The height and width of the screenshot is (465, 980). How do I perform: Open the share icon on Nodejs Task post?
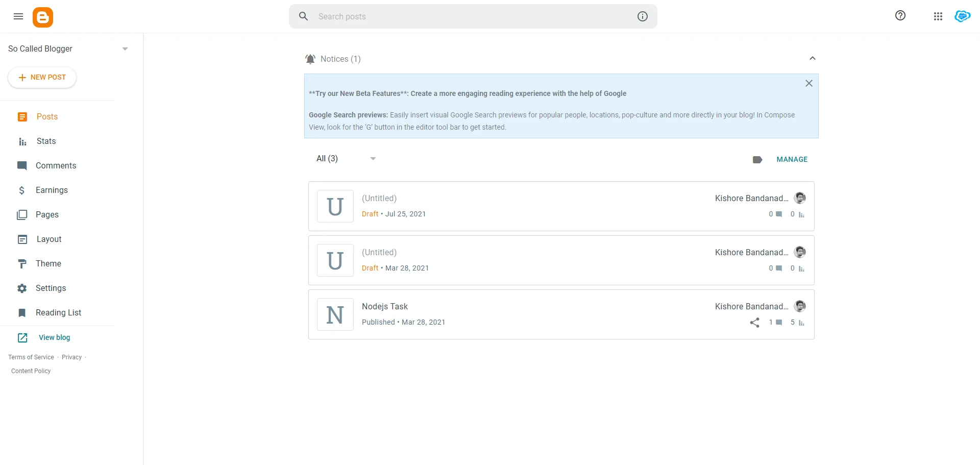(x=754, y=322)
